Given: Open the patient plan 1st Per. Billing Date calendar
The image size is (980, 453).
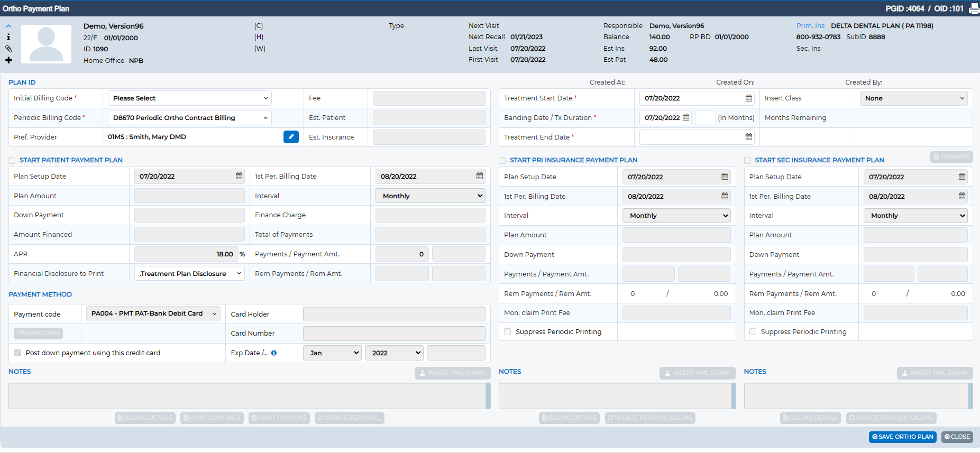Looking at the screenshot, I should pyautogui.click(x=479, y=176).
